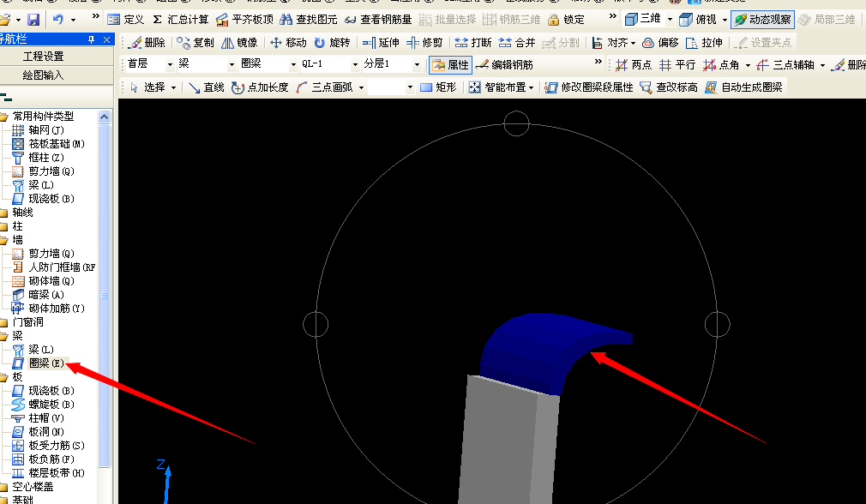The image size is (866, 504).
Task: Select 砌体加筋 (Y) in tree
Action: 49,308
